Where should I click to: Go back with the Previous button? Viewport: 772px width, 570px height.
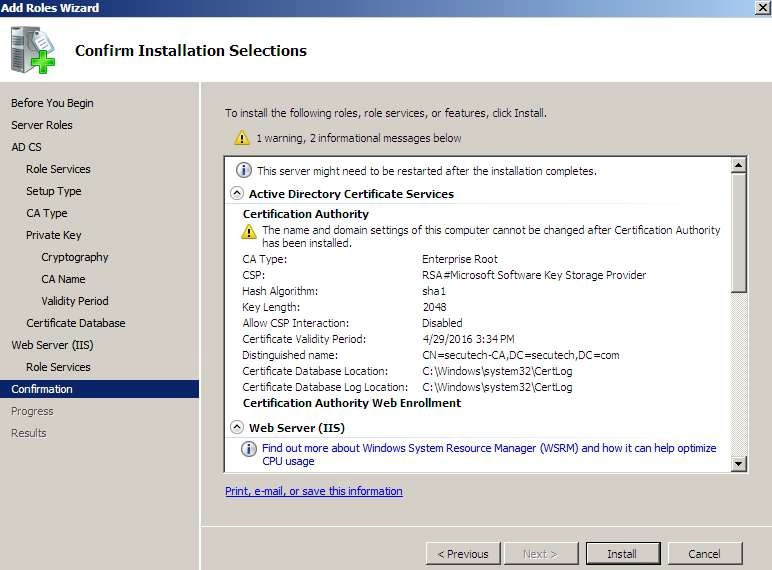coord(463,554)
